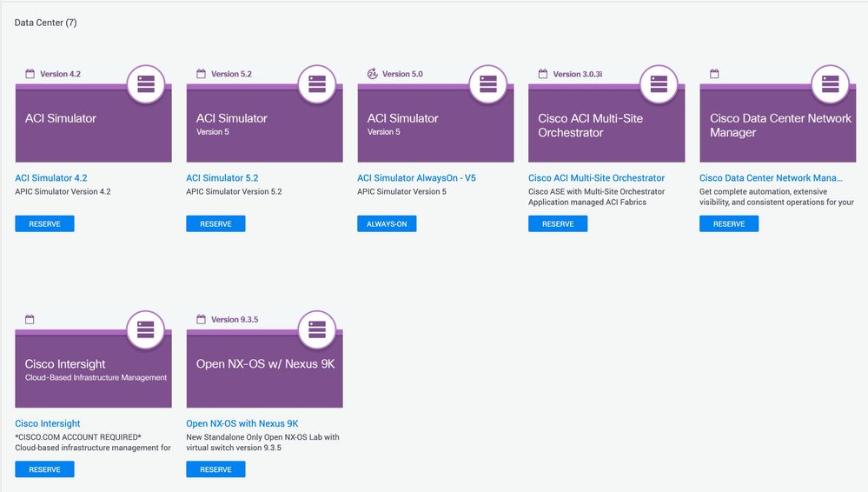The width and height of the screenshot is (868, 492).
Task: Click server icon on Data Center Network Manager card
Action: tap(831, 84)
